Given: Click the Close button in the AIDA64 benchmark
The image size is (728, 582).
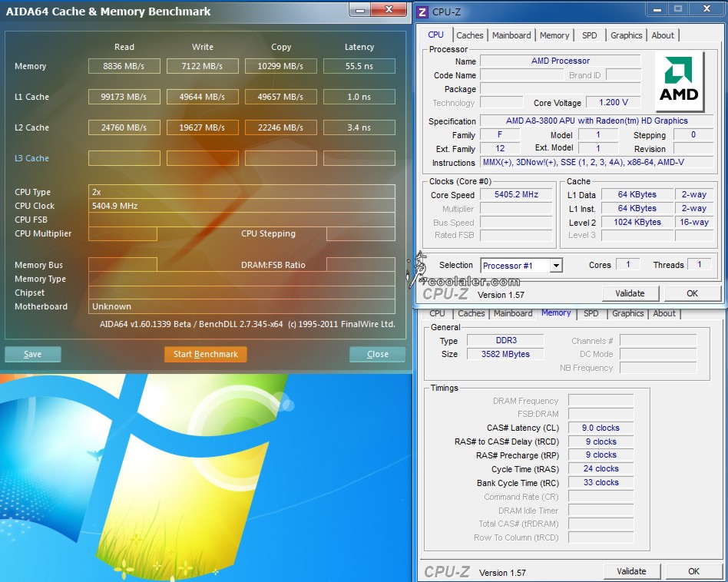Looking at the screenshot, I should [x=378, y=354].
